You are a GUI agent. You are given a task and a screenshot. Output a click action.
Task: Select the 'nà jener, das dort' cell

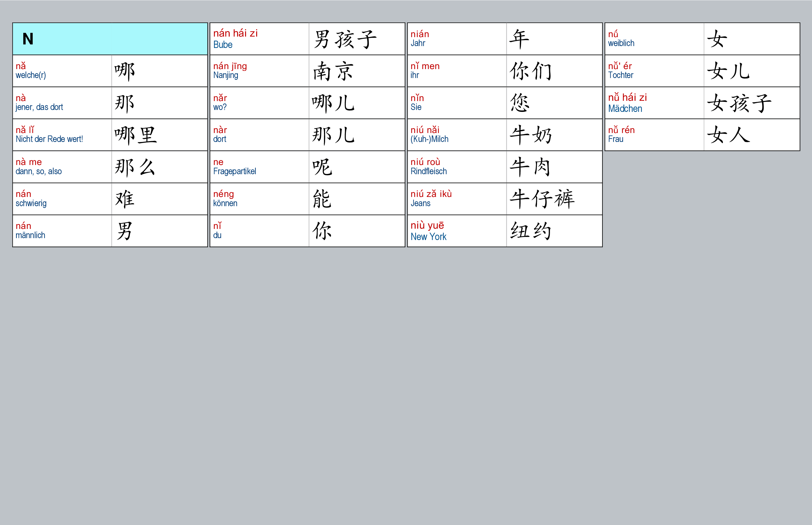tap(62, 103)
